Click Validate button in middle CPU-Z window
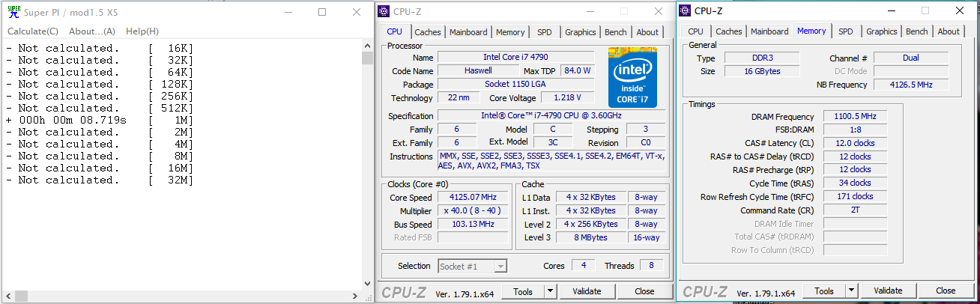 [x=587, y=291]
